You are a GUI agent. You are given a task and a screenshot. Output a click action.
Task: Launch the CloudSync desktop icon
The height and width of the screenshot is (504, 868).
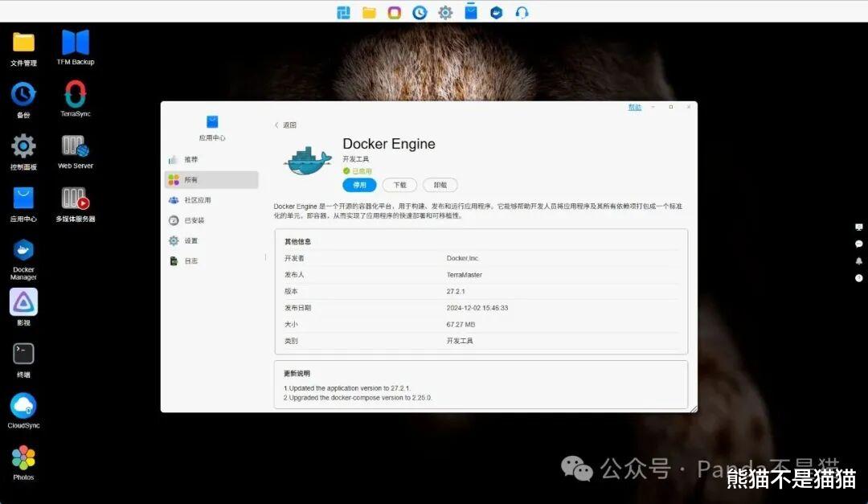pyautogui.click(x=23, y=411)
